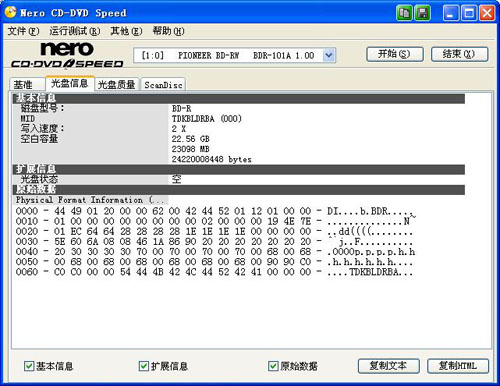
Task: Switch to the 基准 tab
Action: coord(27,85)
